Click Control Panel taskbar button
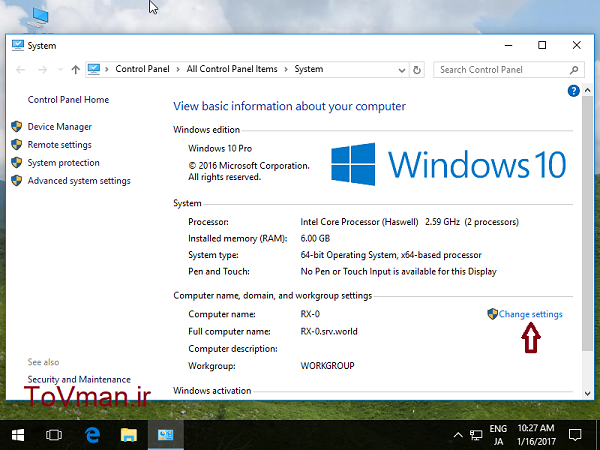Image resolution: width=600 pixels, height=450 pixels. pos(166,435)
